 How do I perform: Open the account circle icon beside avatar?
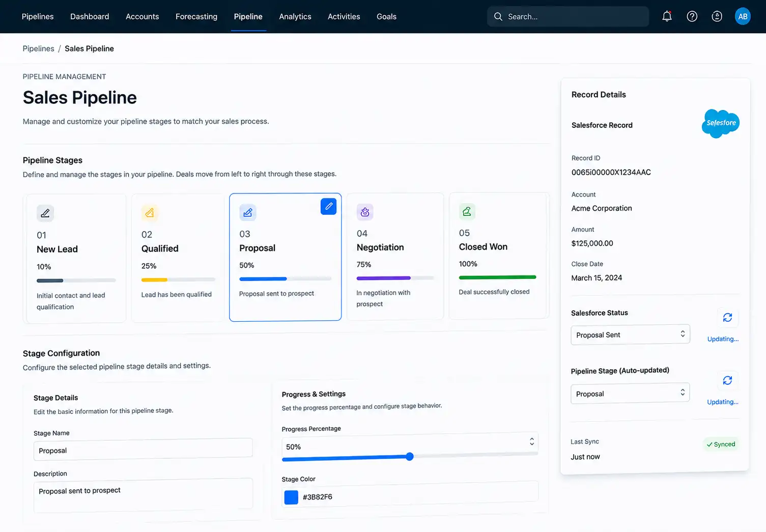point(717,16)
